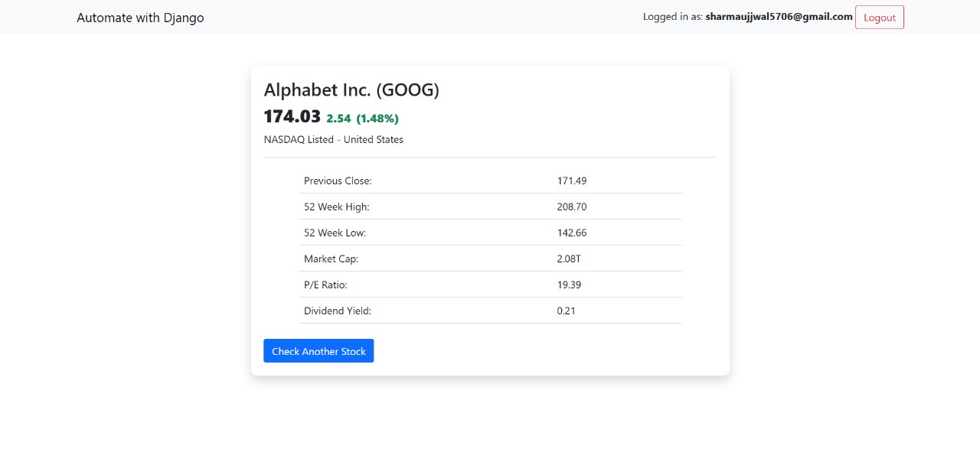Click the Check Another Stock button
980x462 pixels.
coord(318,351)
